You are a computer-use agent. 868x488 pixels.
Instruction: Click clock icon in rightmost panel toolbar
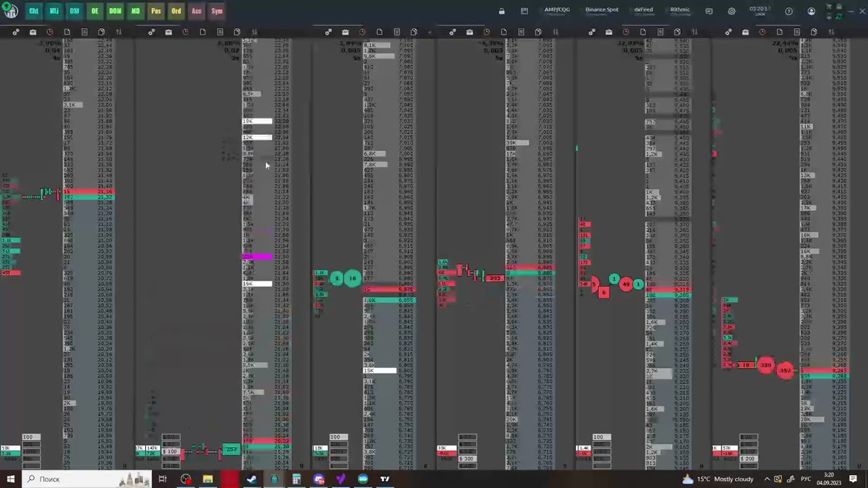(762, 32)
